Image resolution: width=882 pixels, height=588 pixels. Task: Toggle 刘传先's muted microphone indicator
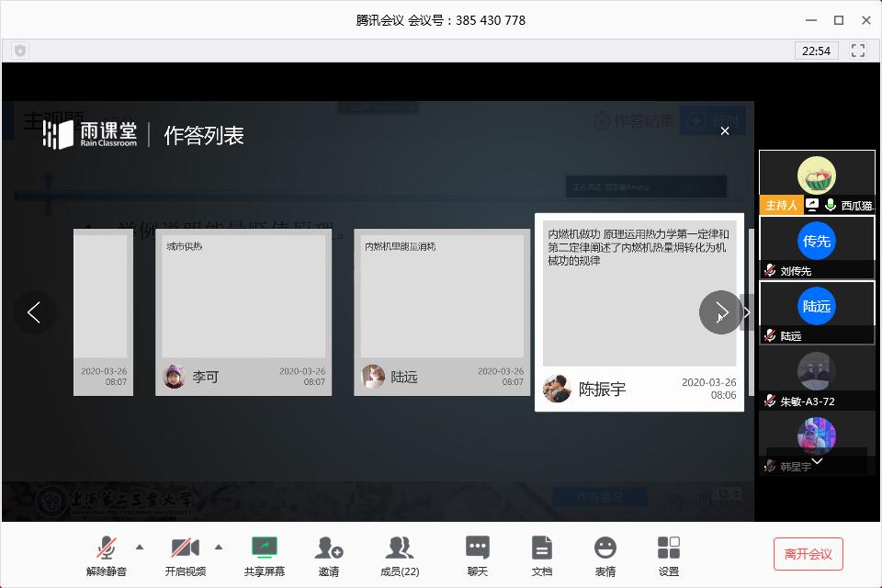[x=770, y=270]
